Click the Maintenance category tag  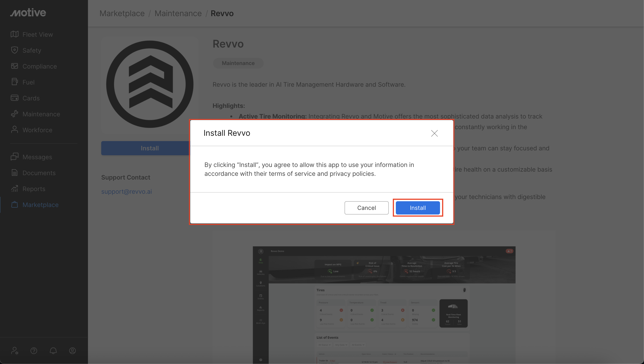tap(238, 63)
